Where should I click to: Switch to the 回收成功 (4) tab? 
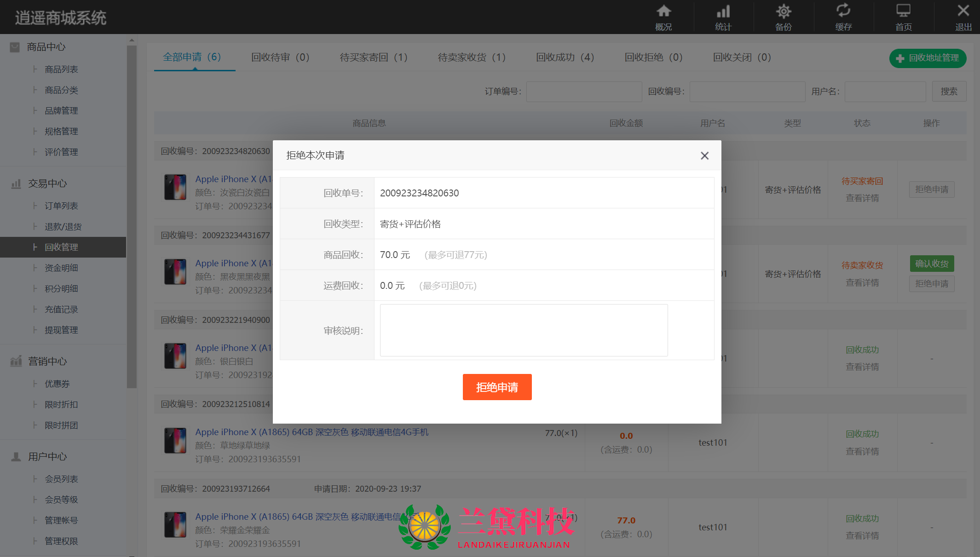pyautogui.click(x=565, y=57)
